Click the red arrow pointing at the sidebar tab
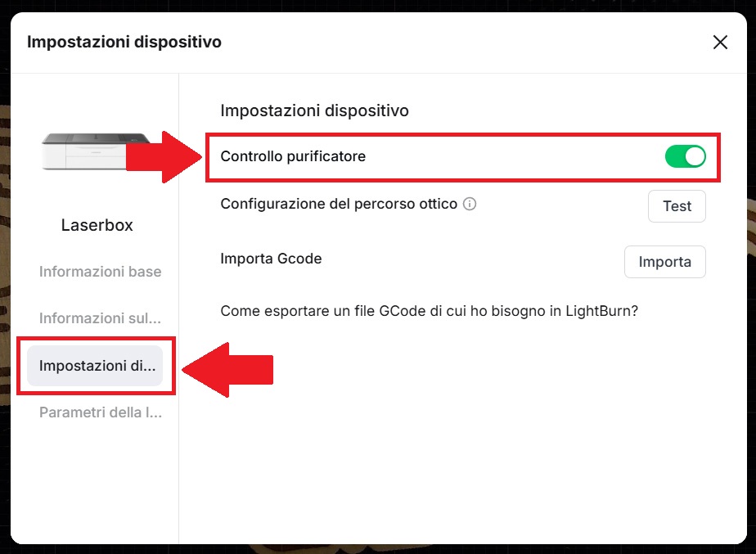Viewport: 756px width, 554px height. click(227, 370)
